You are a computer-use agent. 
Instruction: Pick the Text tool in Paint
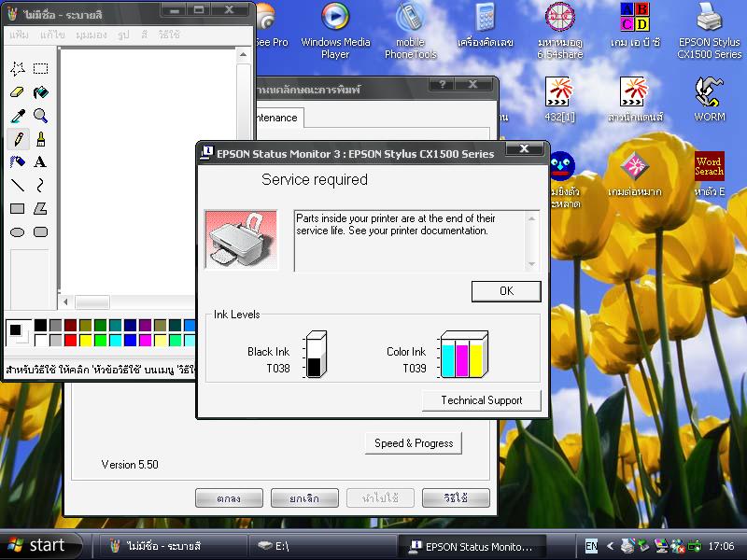pyautogui.click(x=40, y=161)
